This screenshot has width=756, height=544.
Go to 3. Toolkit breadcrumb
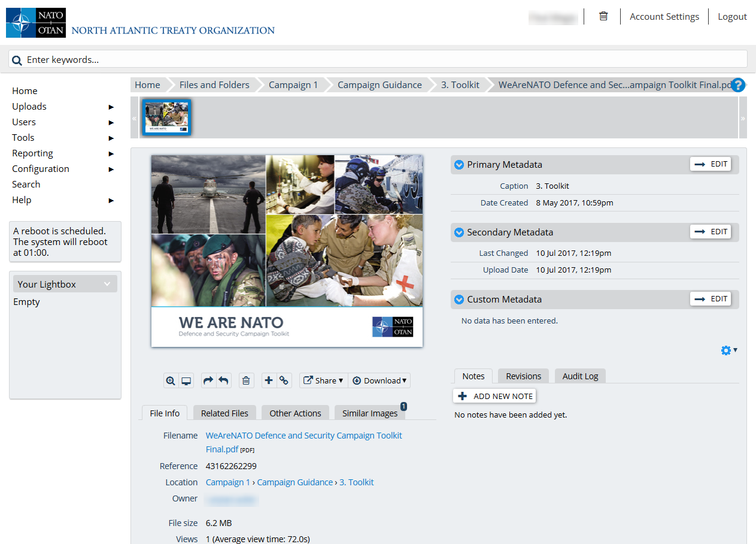(460, 85)
